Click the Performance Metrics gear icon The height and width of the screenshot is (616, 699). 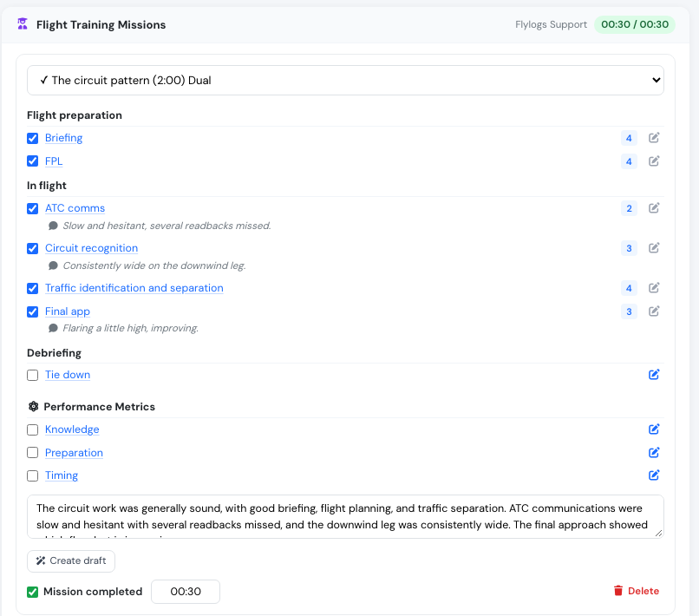point(34,406)
